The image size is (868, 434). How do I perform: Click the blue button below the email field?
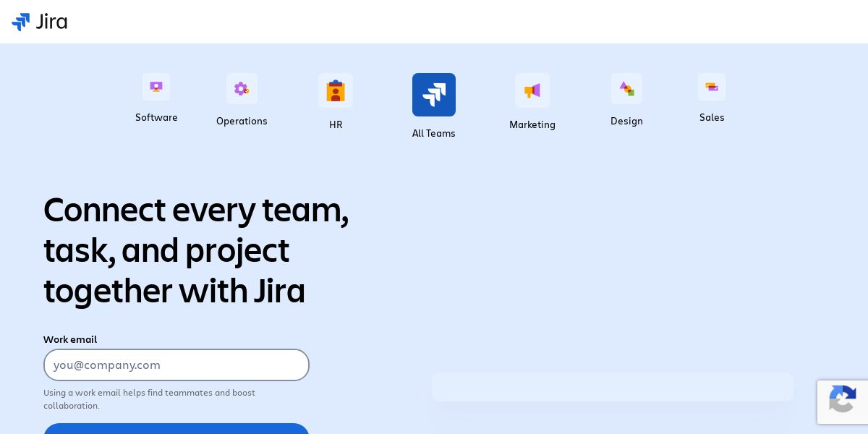point(176,429)
